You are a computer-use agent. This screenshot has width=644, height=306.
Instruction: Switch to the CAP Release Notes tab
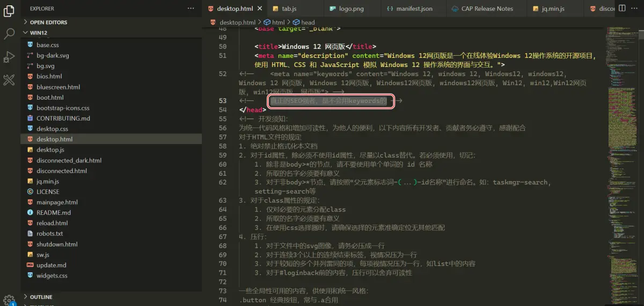click(x=487, y=9)
